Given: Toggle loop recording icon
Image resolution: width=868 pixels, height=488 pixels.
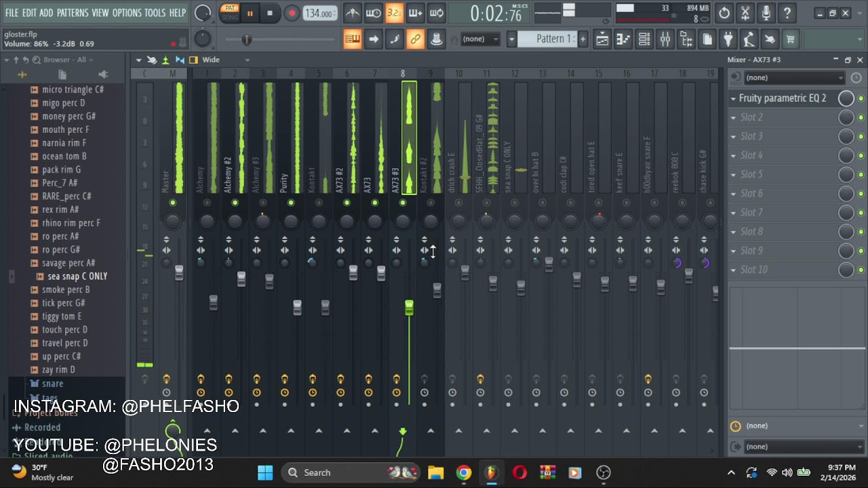Looking at the screenshot, I should click(437, 13).
